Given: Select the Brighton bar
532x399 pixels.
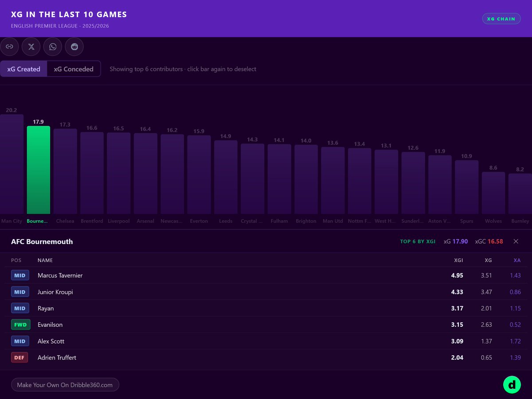Looking at the screenshot, I should [306, 179].
